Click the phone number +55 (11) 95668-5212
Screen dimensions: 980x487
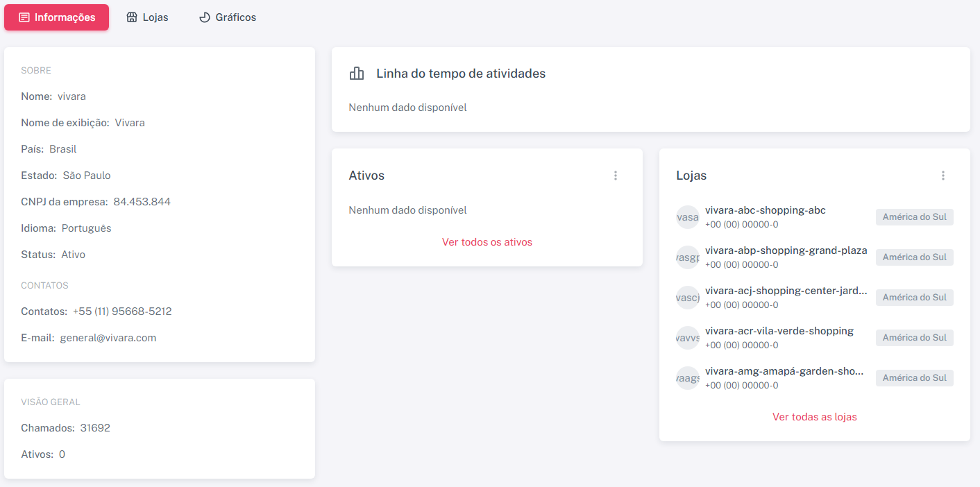click(122, 311)
